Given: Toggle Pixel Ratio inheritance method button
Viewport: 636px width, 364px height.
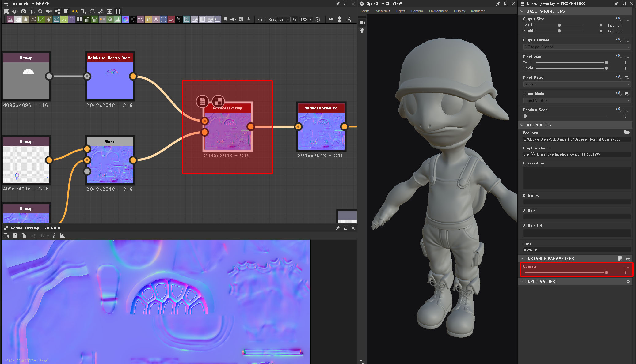Looking at the screenshot, I should point(619,77).
